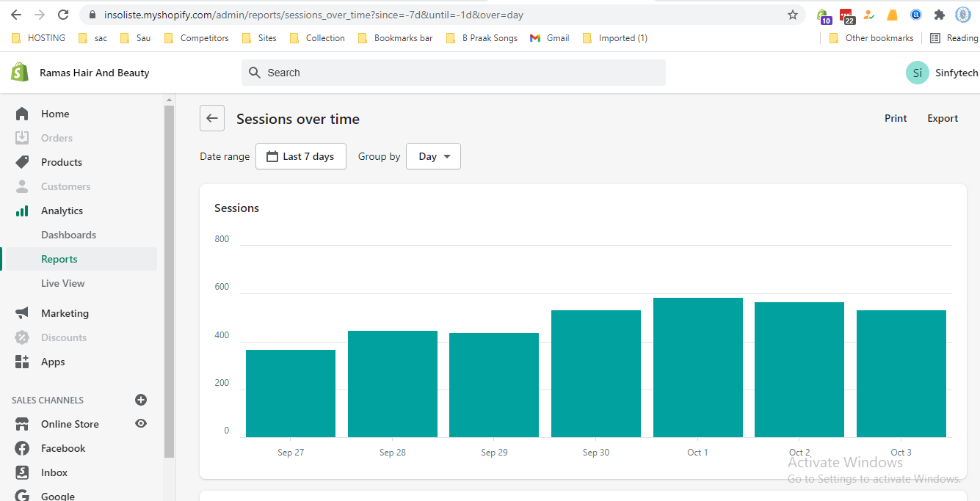
Task: Reload the page in browser
Action: tap(63, 15)
